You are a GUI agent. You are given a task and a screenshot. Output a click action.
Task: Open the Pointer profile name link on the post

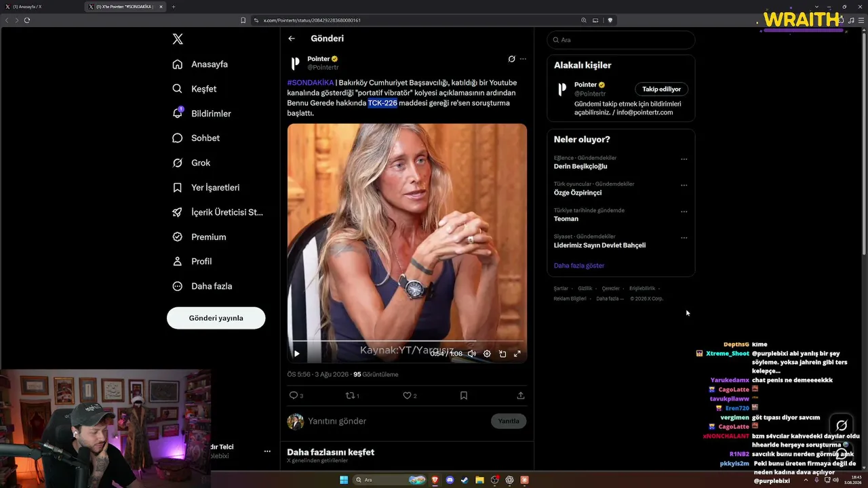(319, 59)
